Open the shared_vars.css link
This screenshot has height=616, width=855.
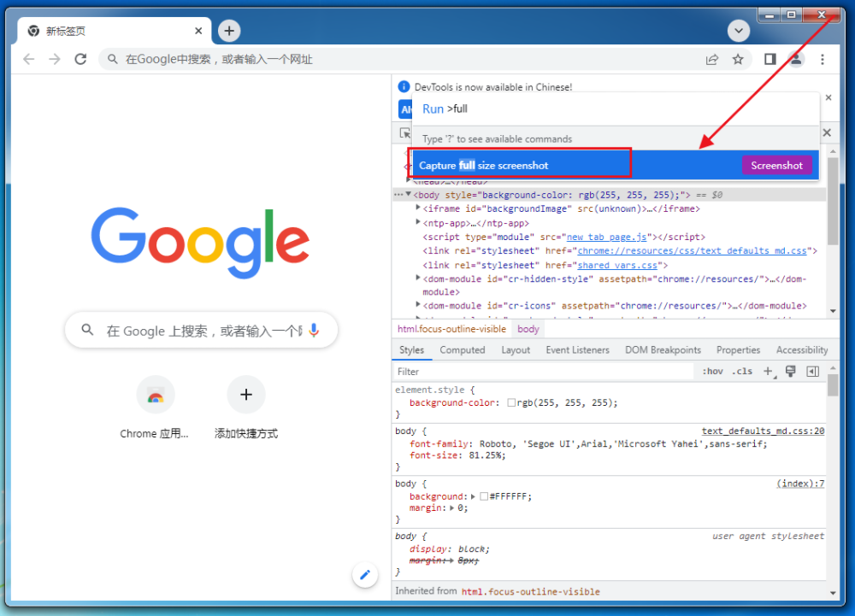click(617, 265)
